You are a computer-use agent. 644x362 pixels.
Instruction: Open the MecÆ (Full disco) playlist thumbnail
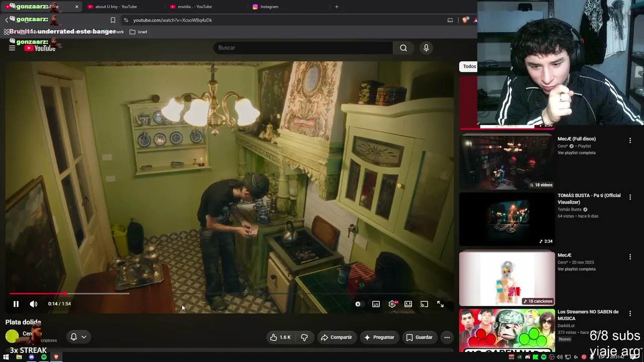507,161
